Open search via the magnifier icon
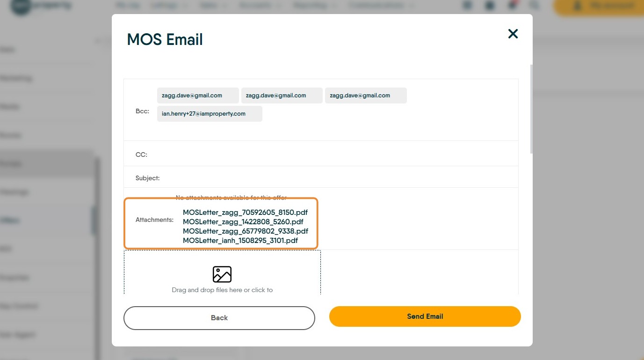Viewport: 644px width, 360px height. point(534,6)
